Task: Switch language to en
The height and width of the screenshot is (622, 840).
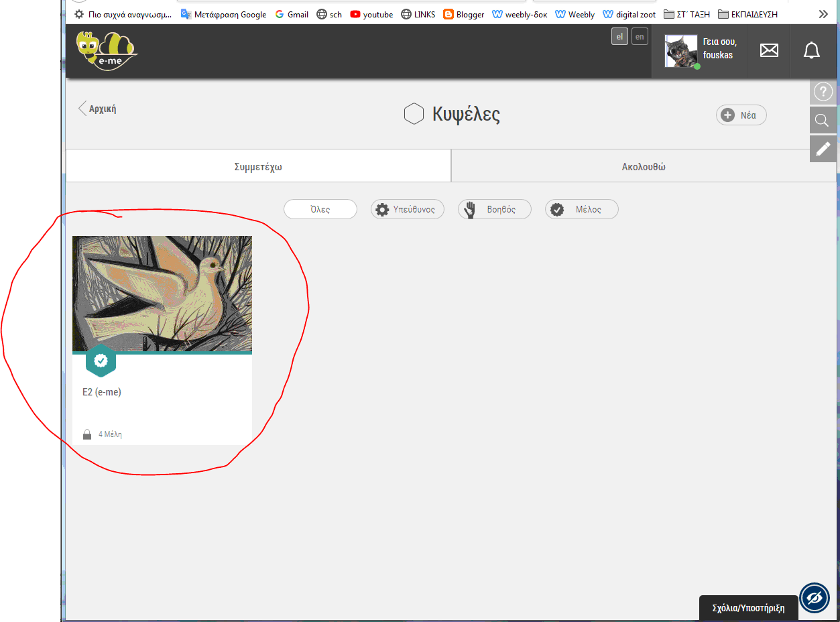Action: [x=640, y=37]
